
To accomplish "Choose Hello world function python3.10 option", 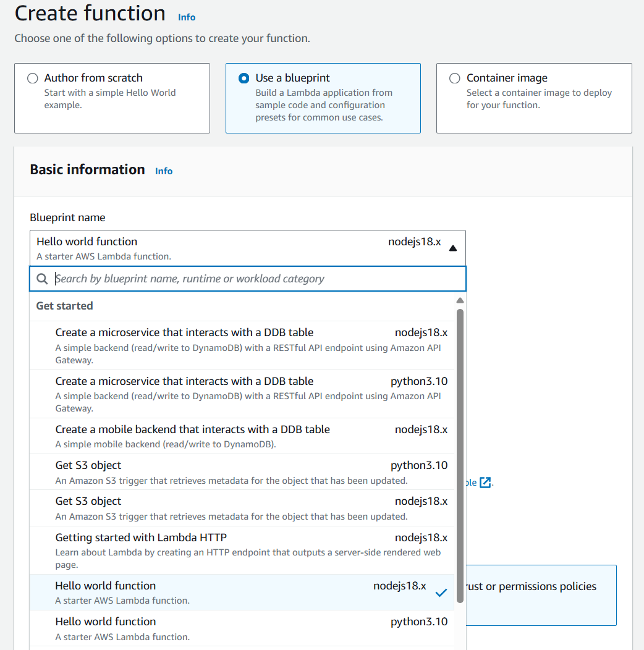I will (x=242, y=628).
